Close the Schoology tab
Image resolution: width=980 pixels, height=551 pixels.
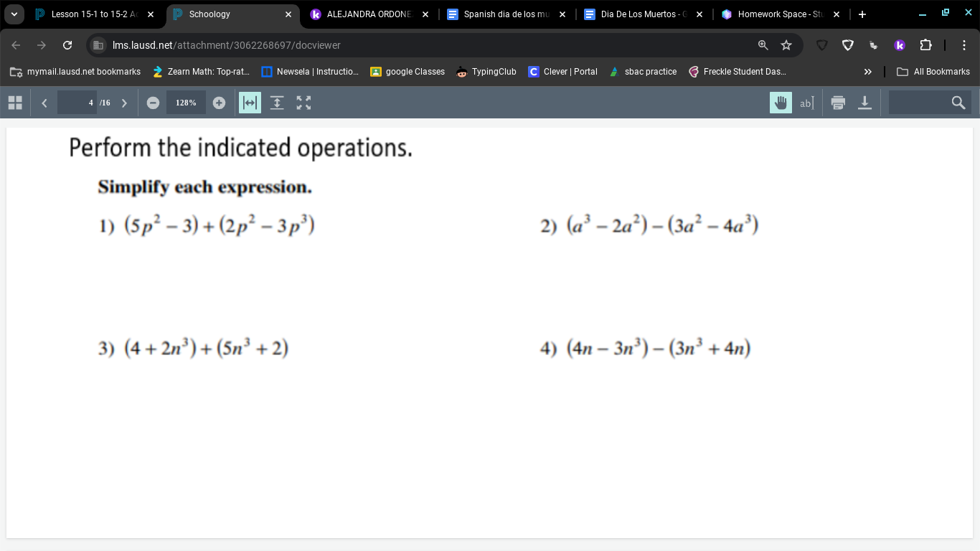[x=288, y=14]
